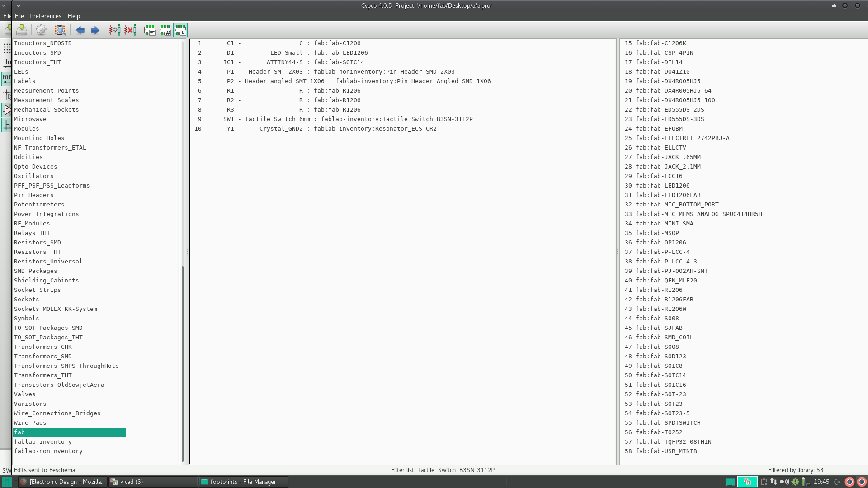Disable the filter by library toggle
Screen dimensions: 868x488
[x=180, y=30]
